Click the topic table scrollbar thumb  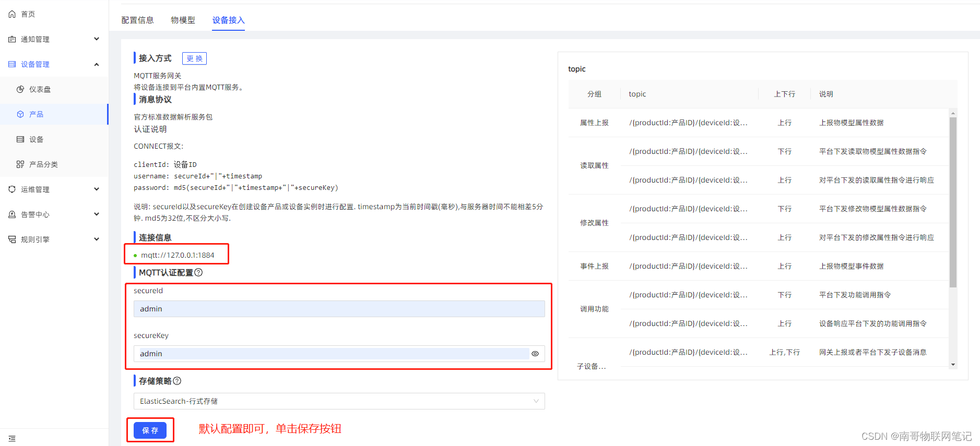(953, 202)
